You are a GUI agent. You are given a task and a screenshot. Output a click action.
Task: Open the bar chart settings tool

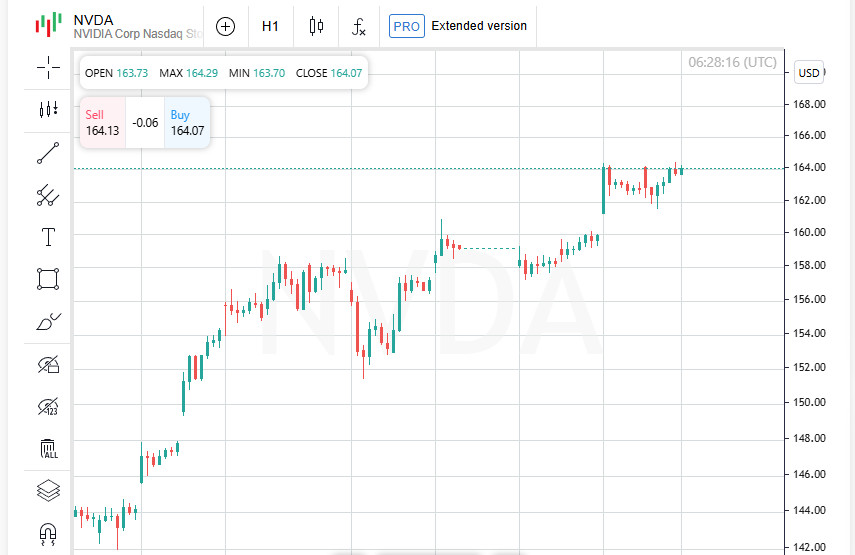pyautogui.click(x=48, y=110)
